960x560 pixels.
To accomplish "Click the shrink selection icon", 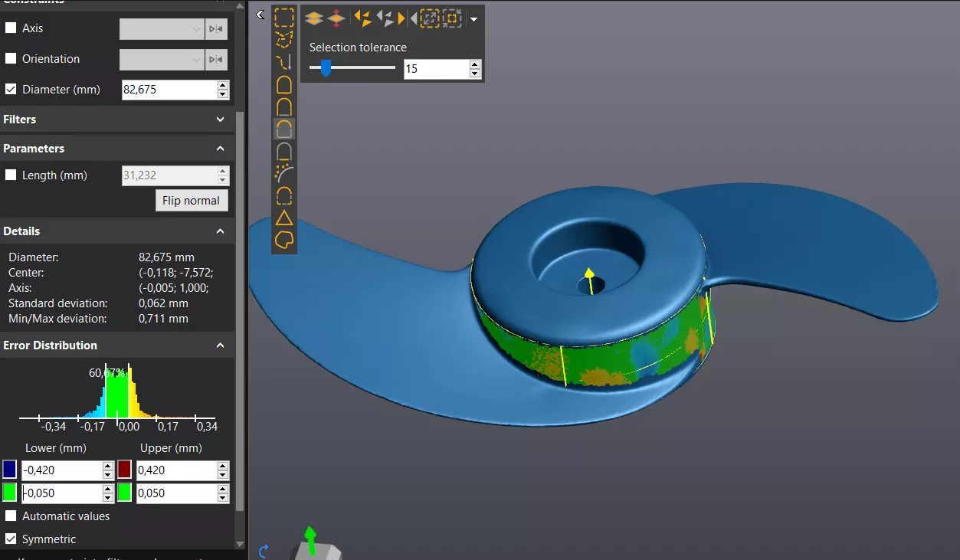I will pos(452,18).
